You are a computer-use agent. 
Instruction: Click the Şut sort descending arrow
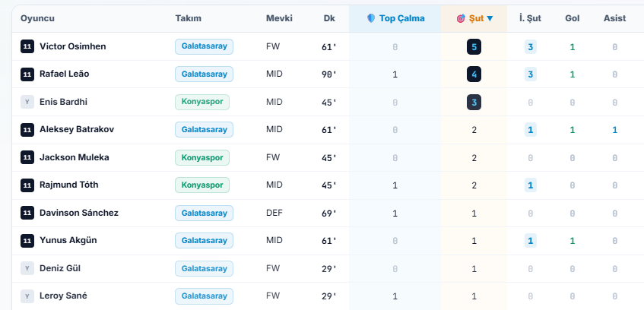point(490,18)
